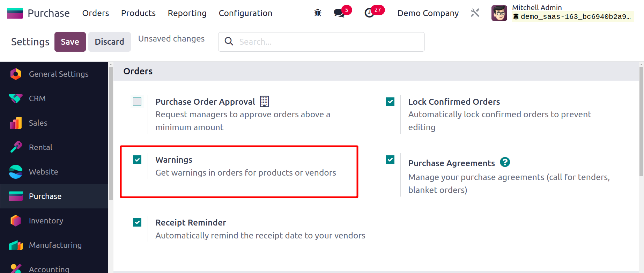644x273 pixels.
Task: Open the Products menu
Action: click(x=138, y=13)
